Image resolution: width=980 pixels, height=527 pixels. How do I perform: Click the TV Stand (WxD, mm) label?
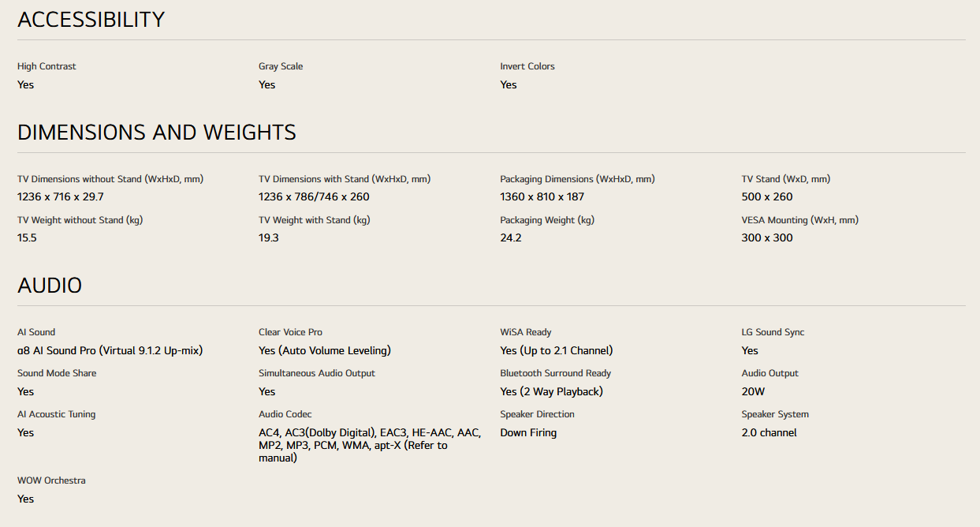[785, 179]
